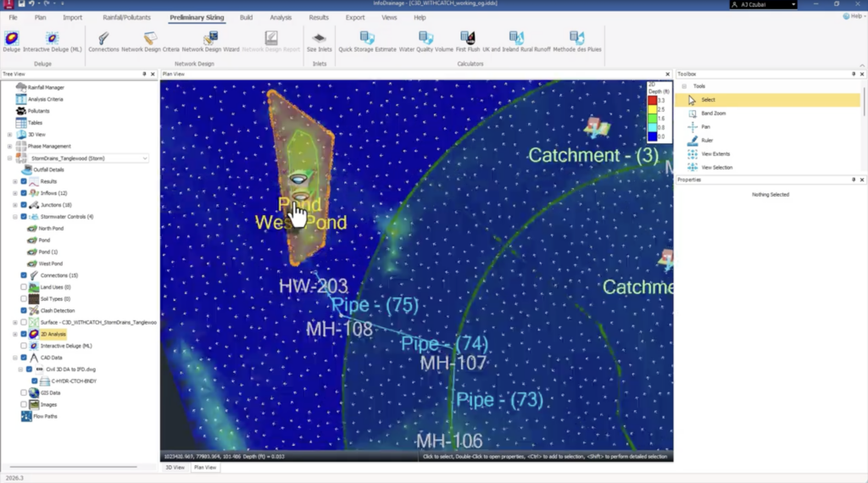868x483 pixels.
Task: Open the AJ Czubai account dropdown
Action: [764, 4]
